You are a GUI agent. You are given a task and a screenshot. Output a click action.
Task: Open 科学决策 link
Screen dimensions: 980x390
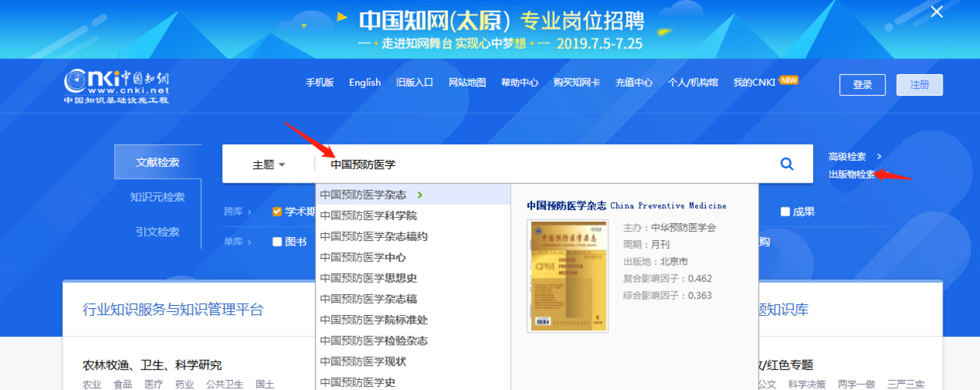pos(807,385)
